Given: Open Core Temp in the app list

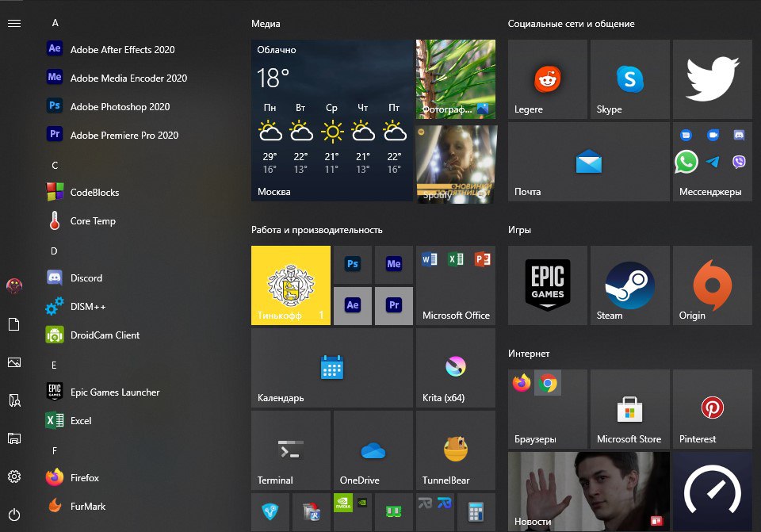Looking at the screenshot, I should (81, 221).
